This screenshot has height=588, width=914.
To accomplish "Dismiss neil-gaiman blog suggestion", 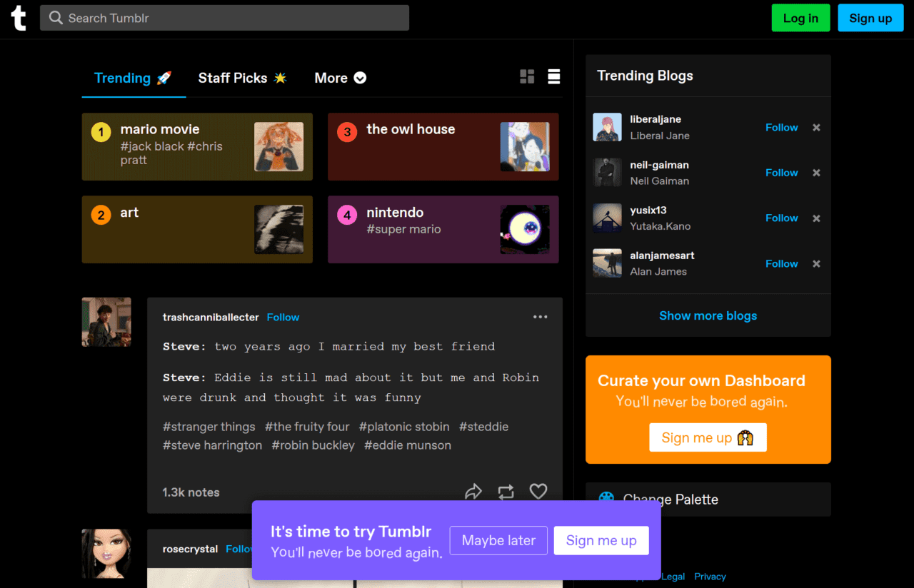I will pyautogui.click(x=816, y=173).
